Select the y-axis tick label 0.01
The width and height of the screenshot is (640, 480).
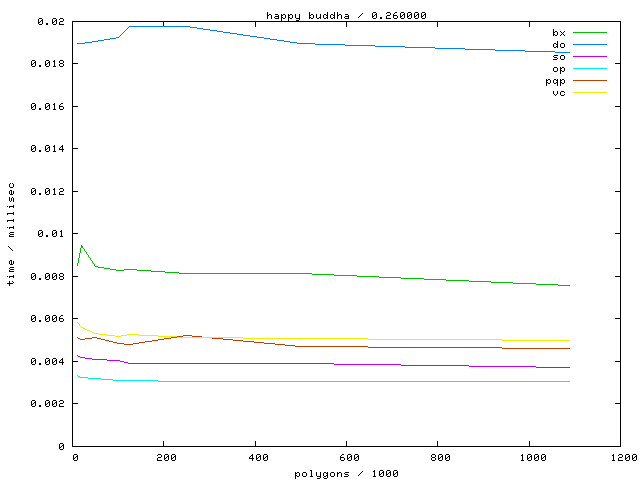[x=48, y=234]
